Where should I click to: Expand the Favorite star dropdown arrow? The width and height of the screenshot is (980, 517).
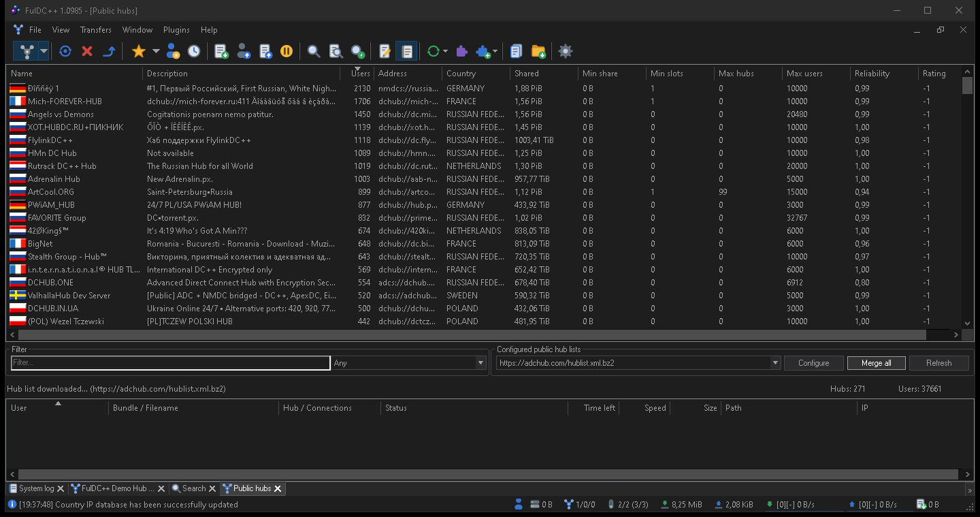tap(155, 51)
